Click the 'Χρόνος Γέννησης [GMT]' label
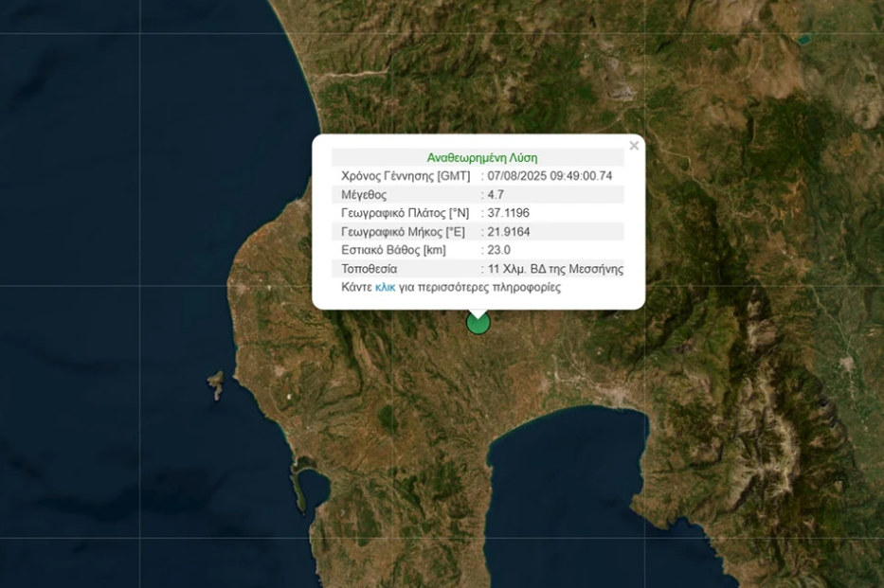The width and height of the screenshot is (884, 588). pos(406,176)
